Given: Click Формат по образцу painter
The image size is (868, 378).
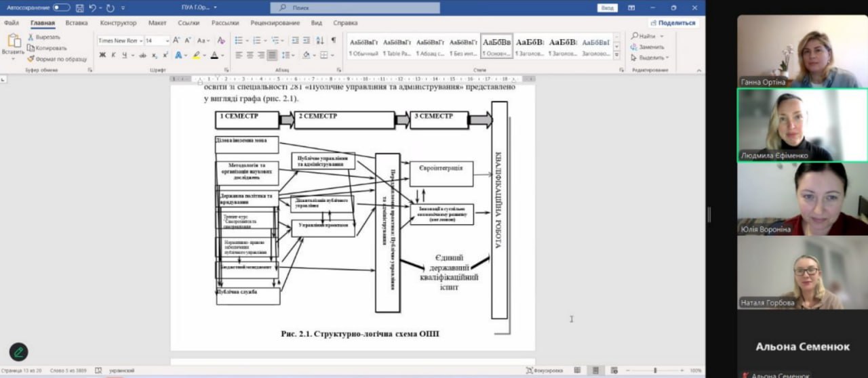Looking at the screenshot, I should [57, 59].
